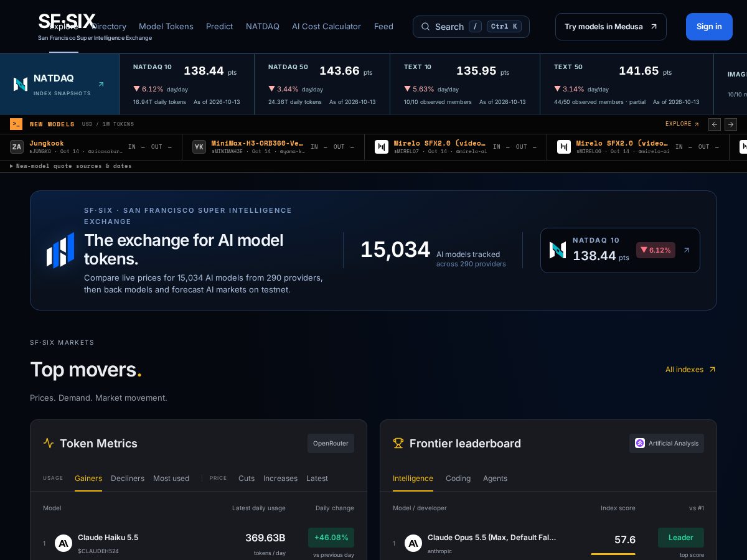
Task: Click the Artificial Analysis badge
Action: coord(667,443)
